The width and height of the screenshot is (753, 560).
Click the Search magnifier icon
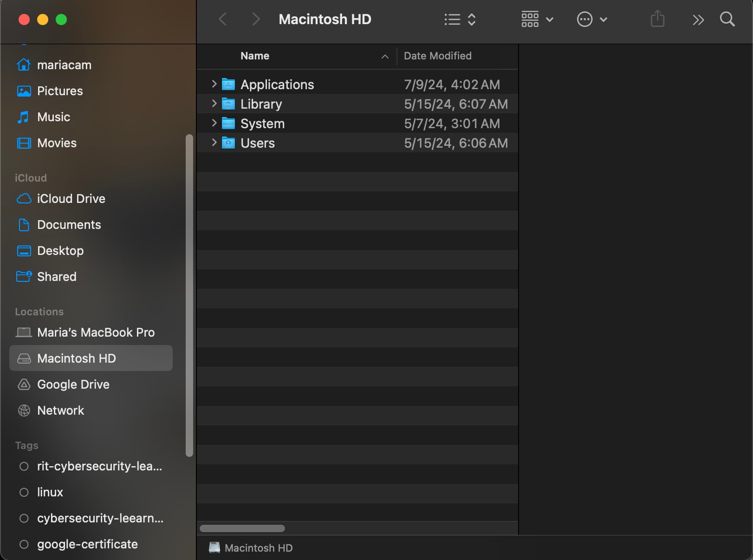coord(727,20)
